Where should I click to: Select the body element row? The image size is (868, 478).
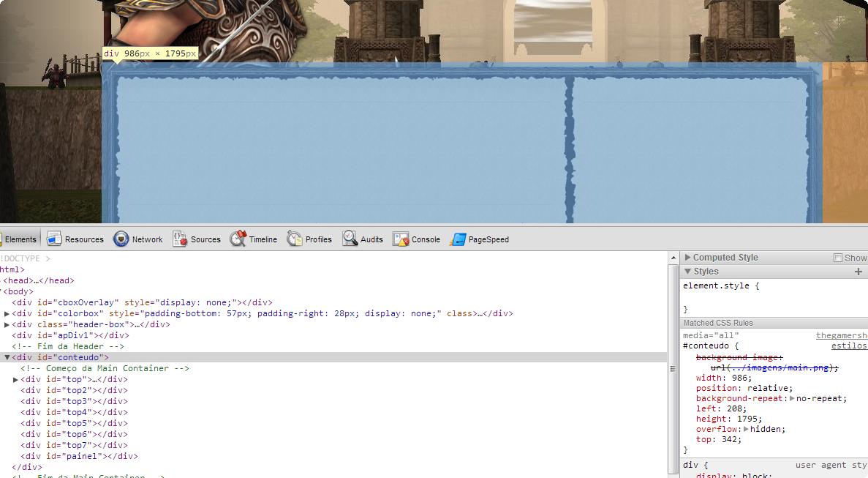(x=18, y=291)
